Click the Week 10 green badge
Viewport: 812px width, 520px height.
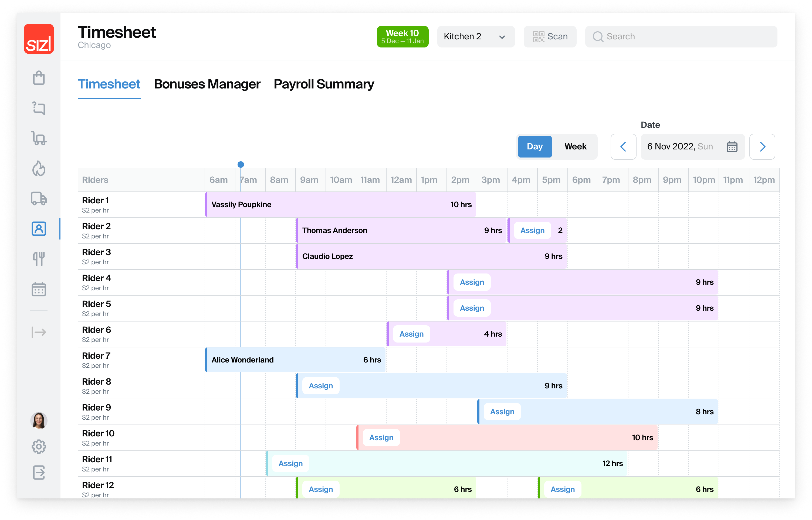[402, 36]
